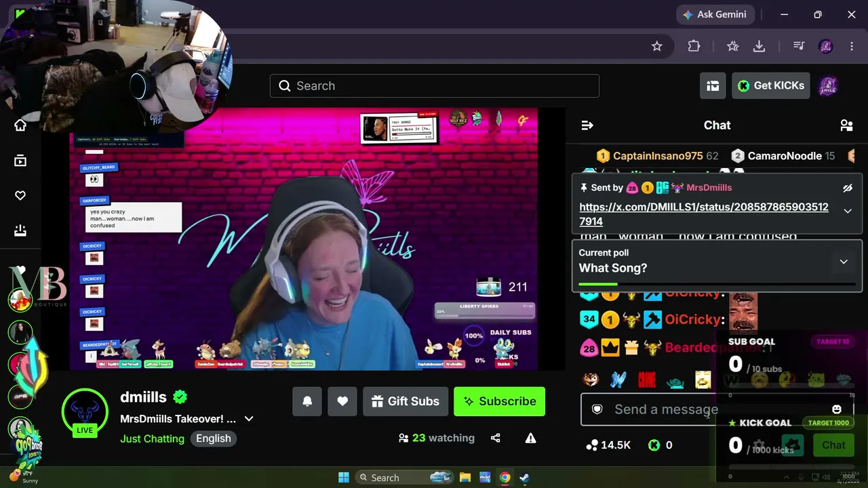Open Chrome three-dot menu

[x=852, y=46]
